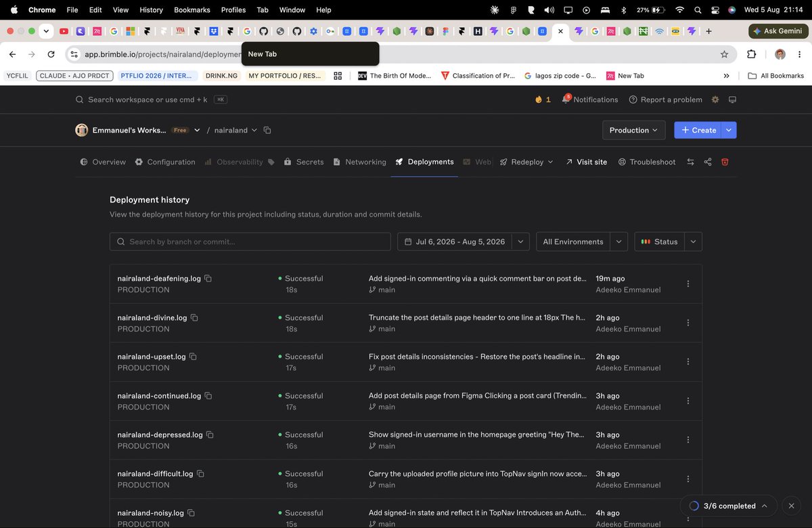812x528 pixels.
Task: Copy nairaland-divine.log name
Action: click(x=194, y=317)
